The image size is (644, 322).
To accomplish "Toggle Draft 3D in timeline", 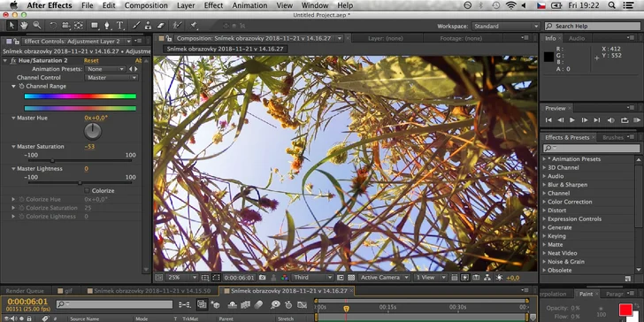I will point(215,304).
